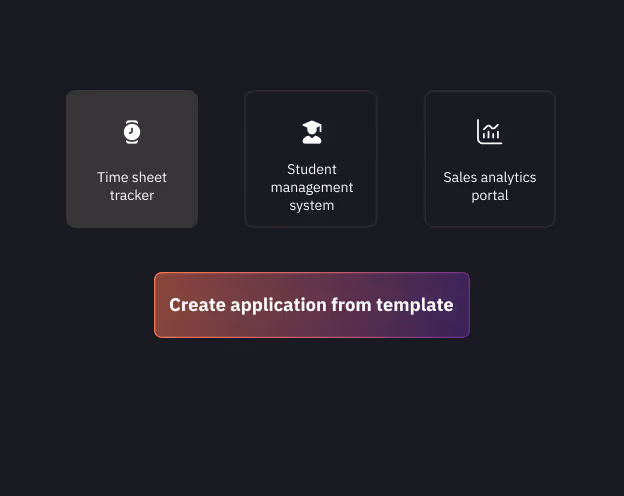The image size is (624, 496).
Task: Choose the Student management system template card
Action: point(311,159)
